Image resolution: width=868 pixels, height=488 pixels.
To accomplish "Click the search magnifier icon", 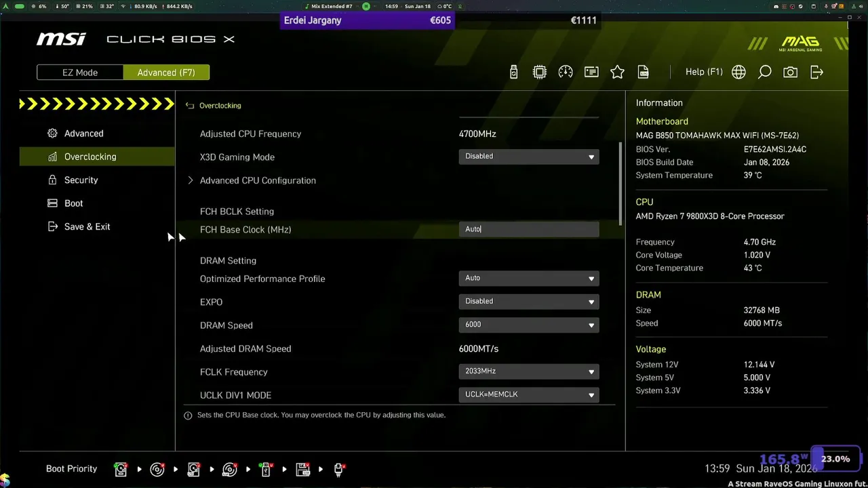I will [x=765, y=72].
